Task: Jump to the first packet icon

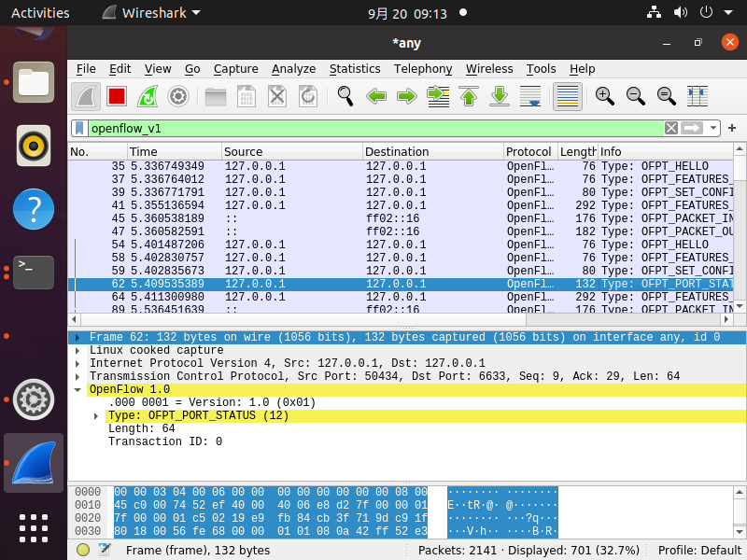Action: point(469,97)
